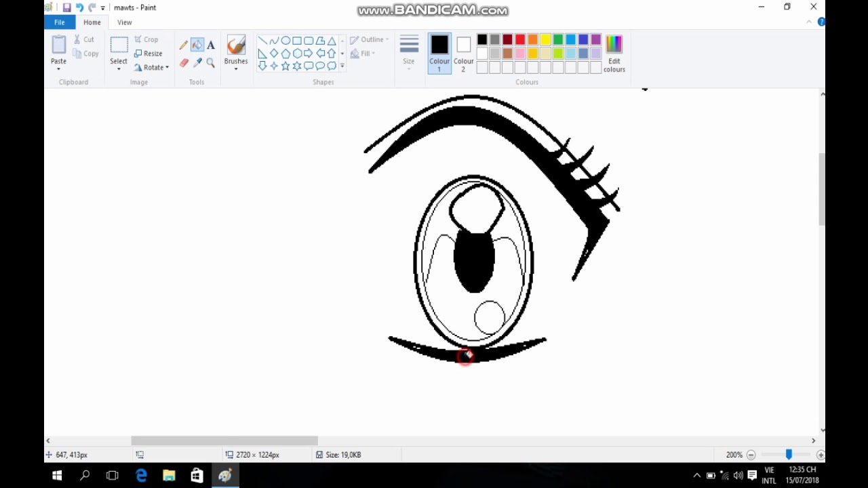The height and width of the screenshot is (488, 868).
Task: Click the Crop button
Action: (146, 40)
